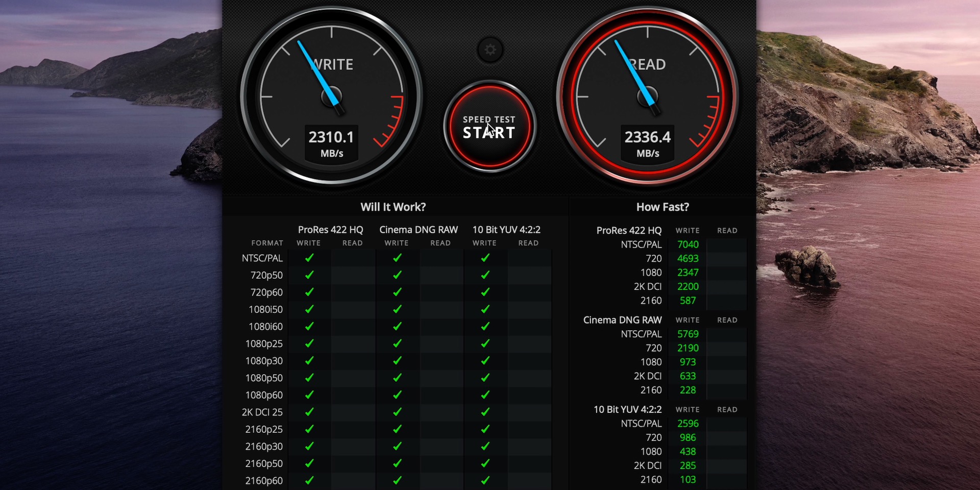Click the ProRes 422 HQ write checkmark for 2160p60

309,480
